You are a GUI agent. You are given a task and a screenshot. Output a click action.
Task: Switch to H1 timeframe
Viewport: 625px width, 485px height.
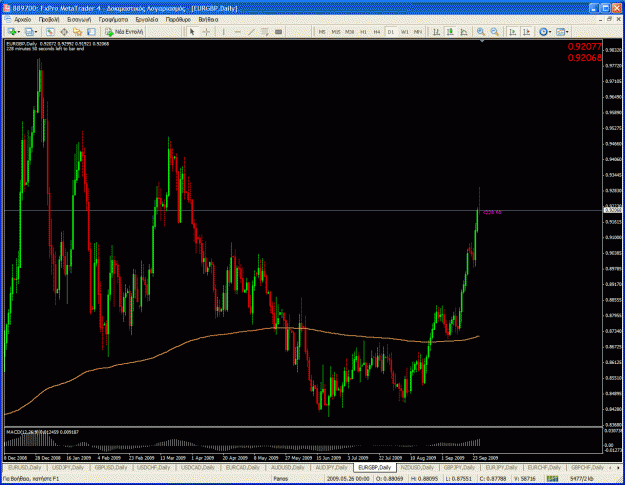click(363, 32)
